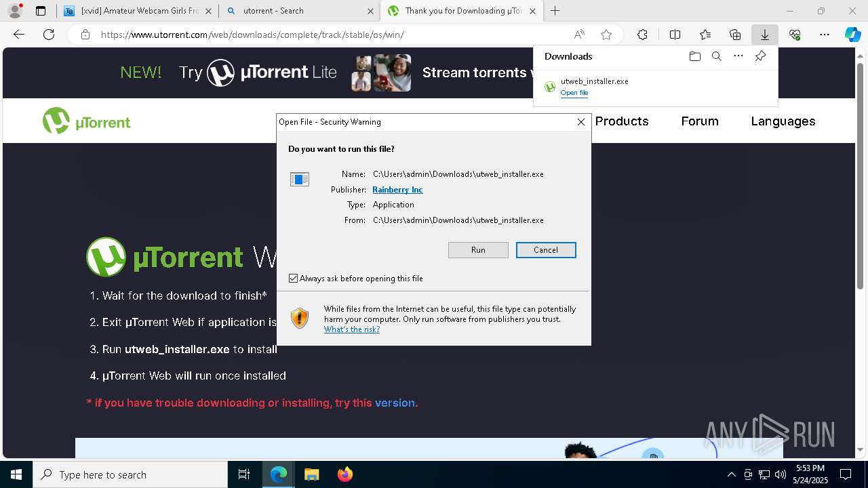
Task: Open the tab actions menu icon
Action: click(41, 11)
